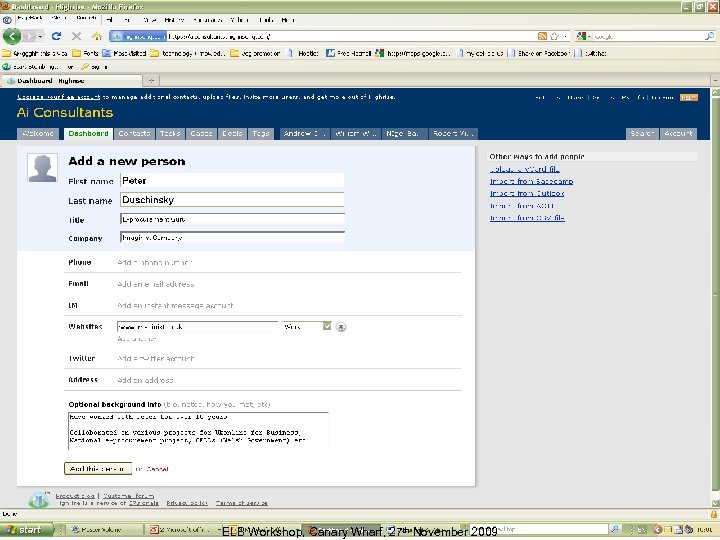Open the Deals tab
This screenshot has height=540, width=720.
(x=232, y=134)
